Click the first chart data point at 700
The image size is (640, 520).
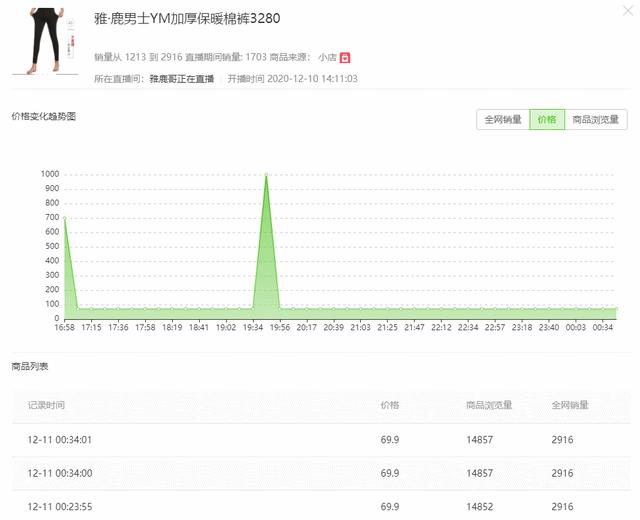(x=64, y=218)
